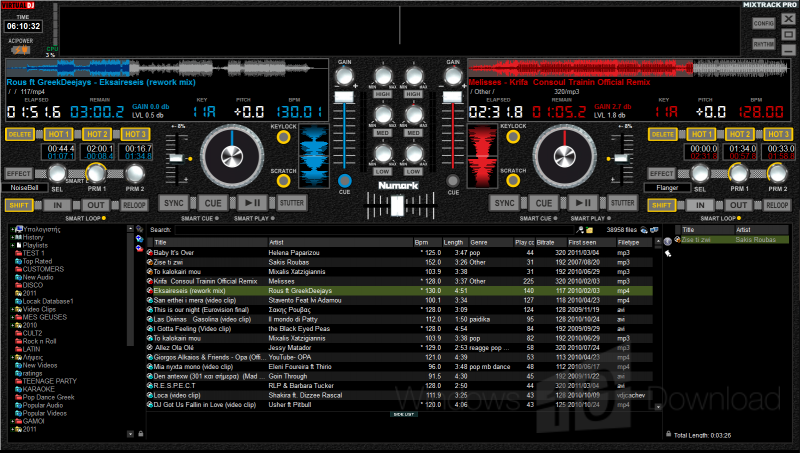Sort by Bpm column header
This screenshot has width=800, height=453.
point(427,242)
